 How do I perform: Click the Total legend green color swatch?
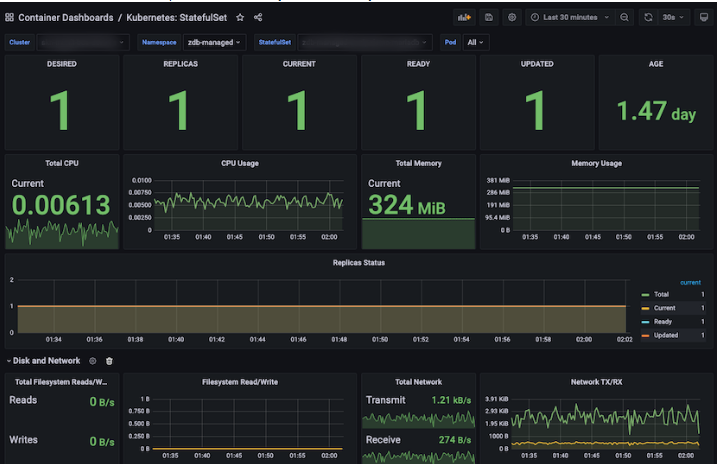pos(645,295)
